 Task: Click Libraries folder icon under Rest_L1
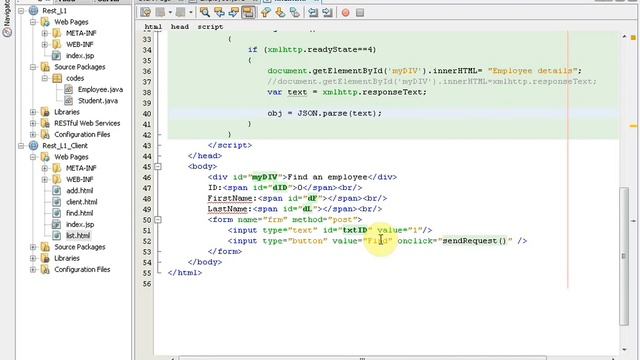(45, 112)
